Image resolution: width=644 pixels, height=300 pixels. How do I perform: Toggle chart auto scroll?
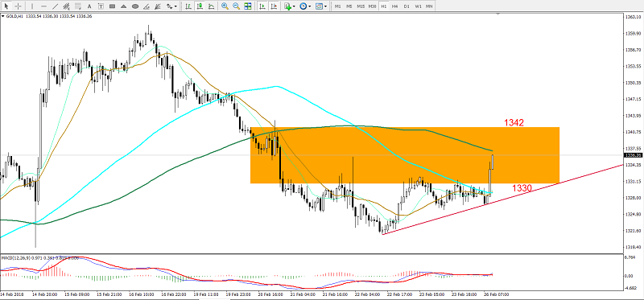(x=262, y=6)
